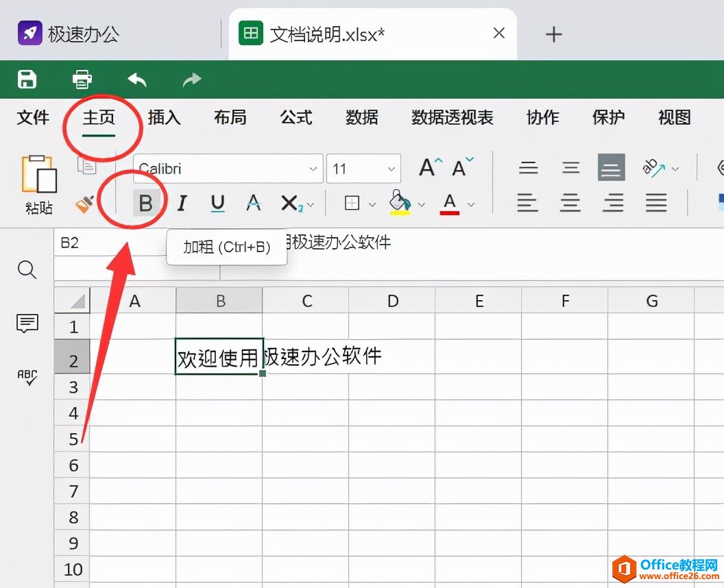Switch to the 插入 ribbon tab
The height and width of the screenshot is (588, 724).
164,117
